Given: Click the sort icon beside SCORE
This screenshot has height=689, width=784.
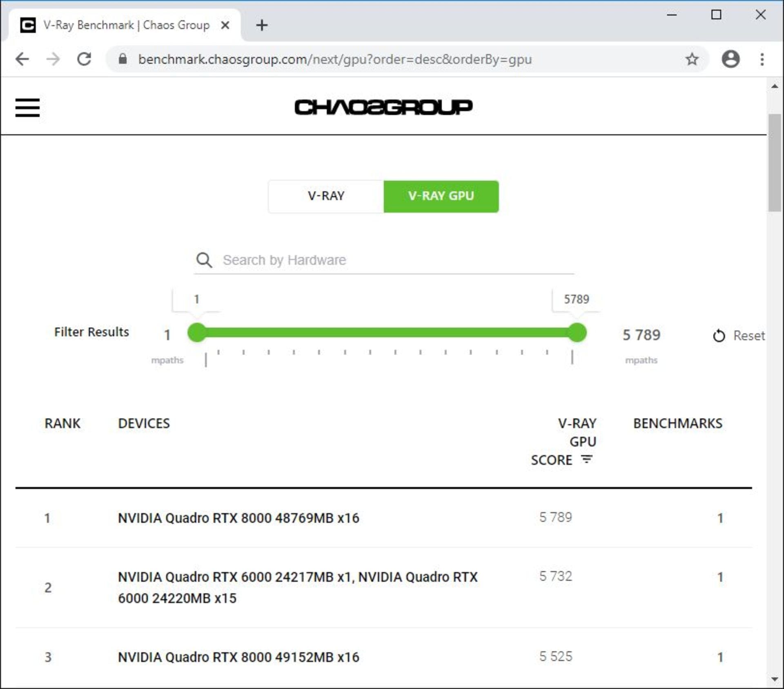Looking at the screenshot, I should (587, 459).
